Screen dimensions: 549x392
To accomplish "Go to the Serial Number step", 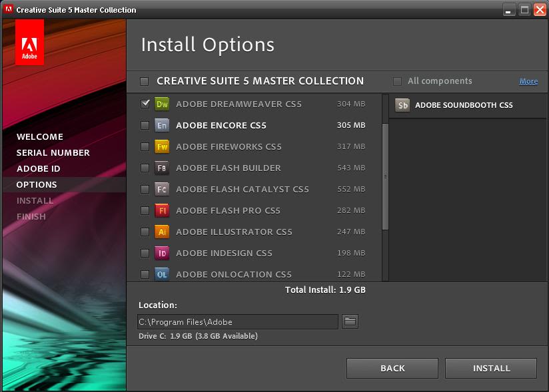I will [53, 153].
